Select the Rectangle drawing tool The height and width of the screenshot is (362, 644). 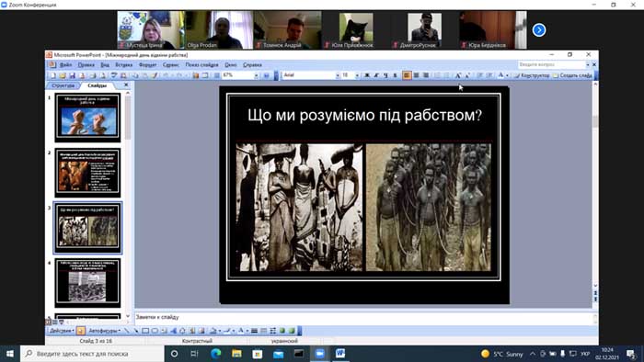145,331
